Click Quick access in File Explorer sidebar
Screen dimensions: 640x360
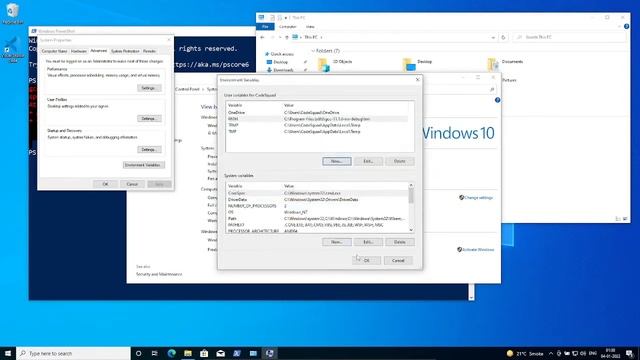[279, 54]
